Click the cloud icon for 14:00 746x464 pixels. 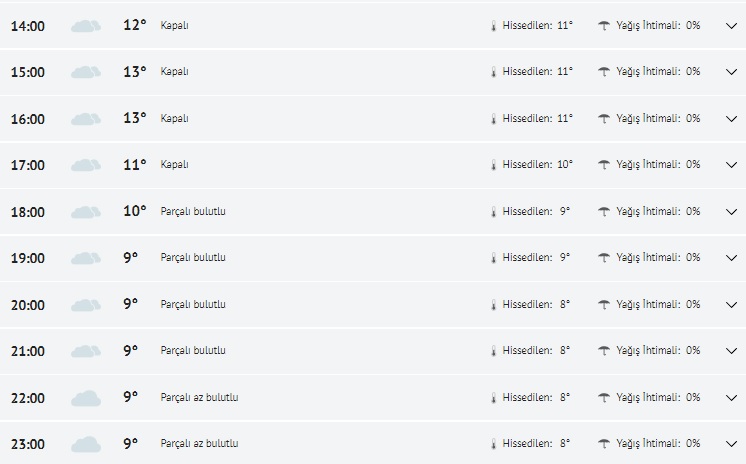click(x=86, y=26)
